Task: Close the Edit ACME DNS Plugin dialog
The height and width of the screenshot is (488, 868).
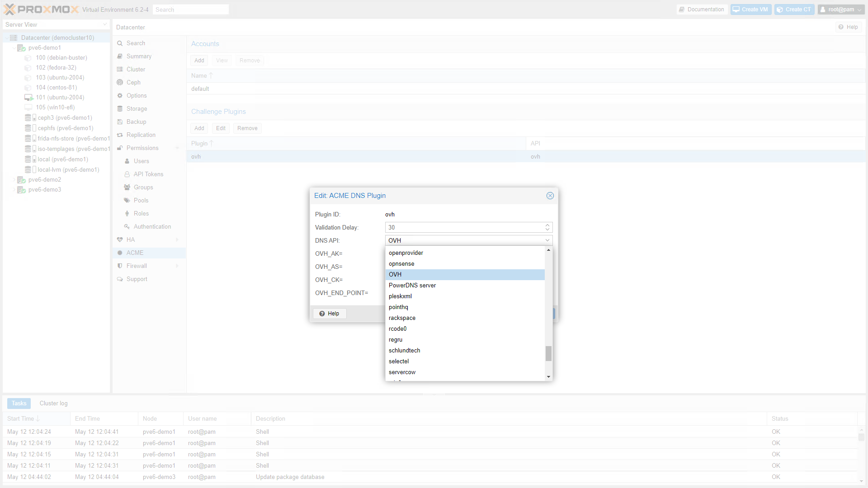Action: pyautogui.click(x=550, y=196)
